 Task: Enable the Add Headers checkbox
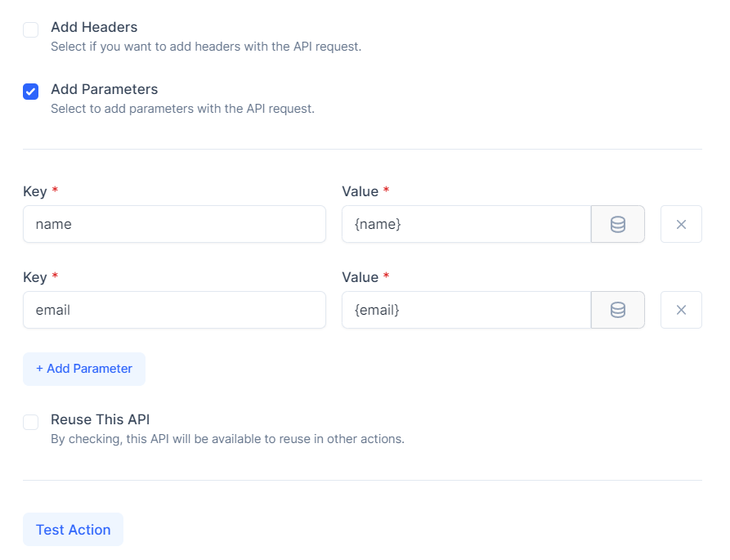pyautogui.click(x=31, y=29)
